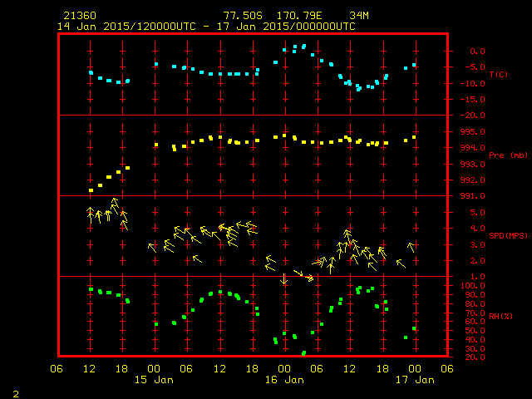Viewport: 532px width, 399px height.
Task: Click the "30.0" humidity axis value
Action: click(475, 349)
